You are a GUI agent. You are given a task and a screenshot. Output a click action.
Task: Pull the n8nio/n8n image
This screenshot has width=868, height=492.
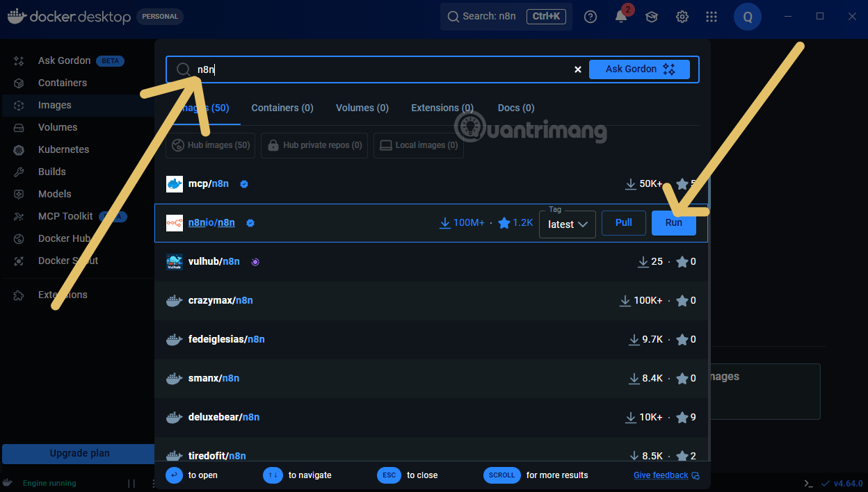(624, 223)
